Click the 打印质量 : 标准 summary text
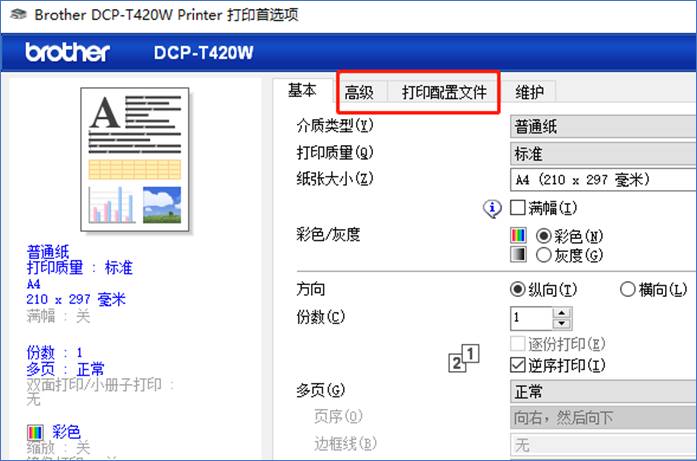The height and width of the screenshot is (461, 697). [x=80, y=268]
